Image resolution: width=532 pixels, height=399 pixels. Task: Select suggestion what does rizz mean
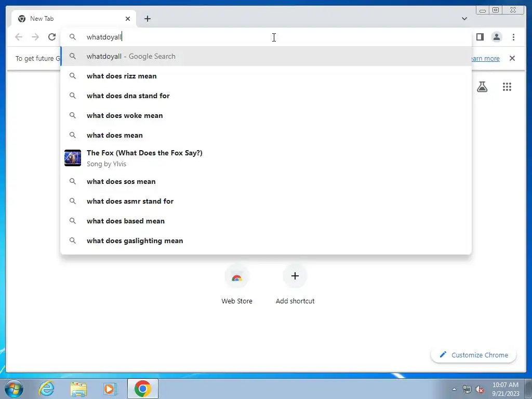coord(266,76)
